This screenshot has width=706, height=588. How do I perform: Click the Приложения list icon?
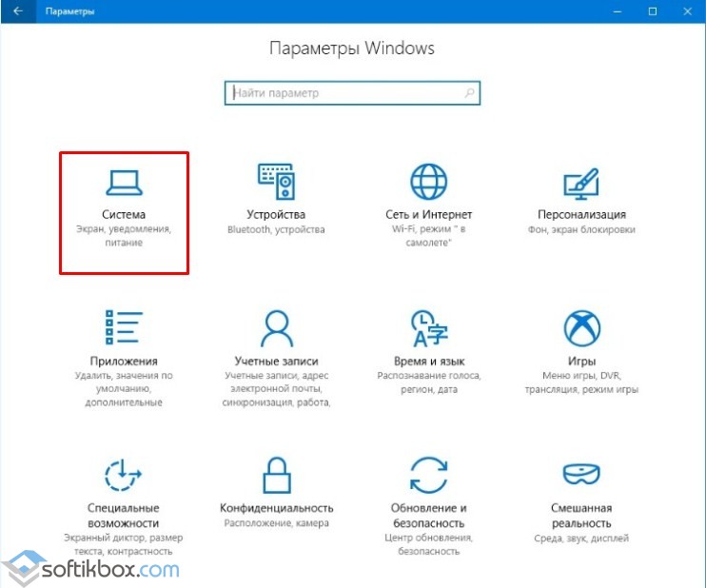tap(124, 328)
